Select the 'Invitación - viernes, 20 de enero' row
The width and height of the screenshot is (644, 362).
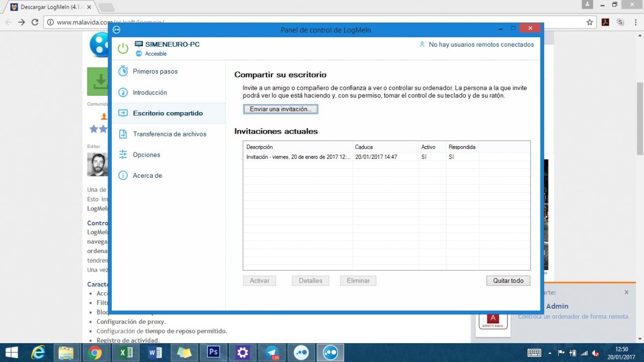pyautogui.click(x=386, y=157)
